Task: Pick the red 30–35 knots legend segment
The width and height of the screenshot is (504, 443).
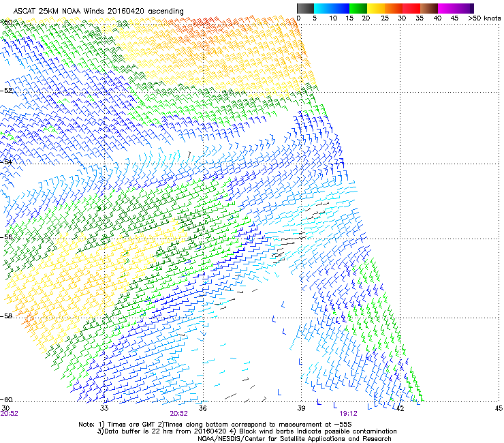Action: (x=411, y=8)
